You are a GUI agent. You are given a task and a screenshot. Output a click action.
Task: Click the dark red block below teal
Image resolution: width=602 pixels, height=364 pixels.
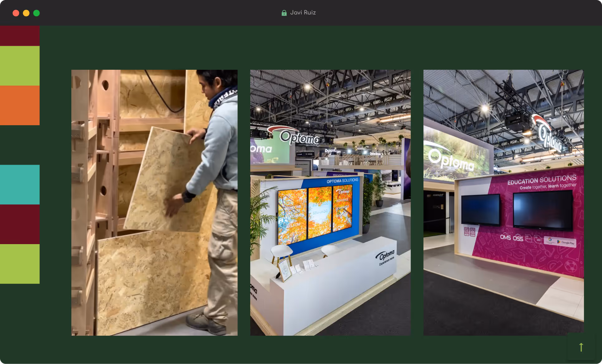(20, 224)
